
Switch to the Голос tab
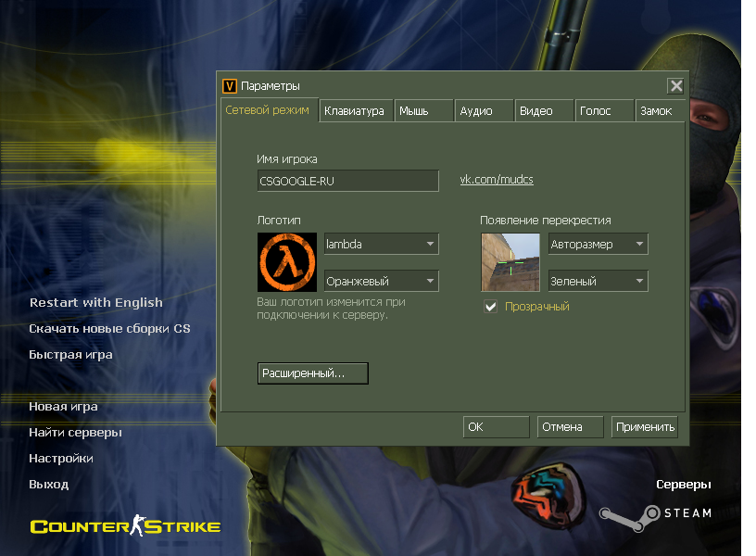pos(605,111)
